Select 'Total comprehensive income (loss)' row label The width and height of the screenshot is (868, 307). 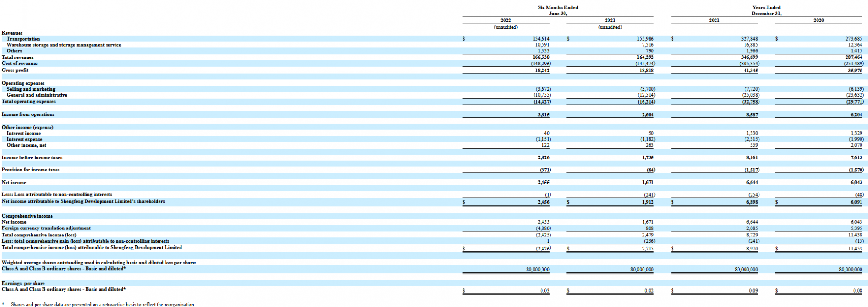click(x=39, y=235)
